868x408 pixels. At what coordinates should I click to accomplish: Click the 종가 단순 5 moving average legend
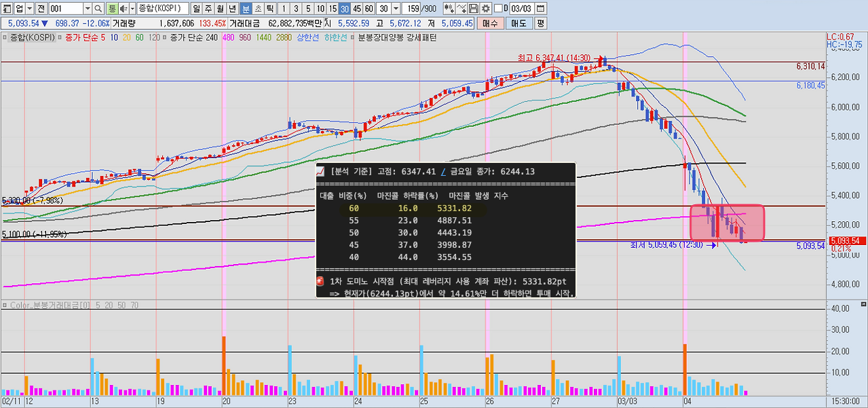(x=86, y=37)
